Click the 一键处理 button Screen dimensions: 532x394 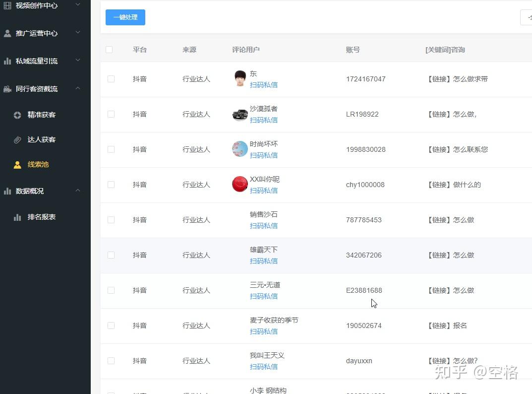pyautogui.click(x=125, y=17)
